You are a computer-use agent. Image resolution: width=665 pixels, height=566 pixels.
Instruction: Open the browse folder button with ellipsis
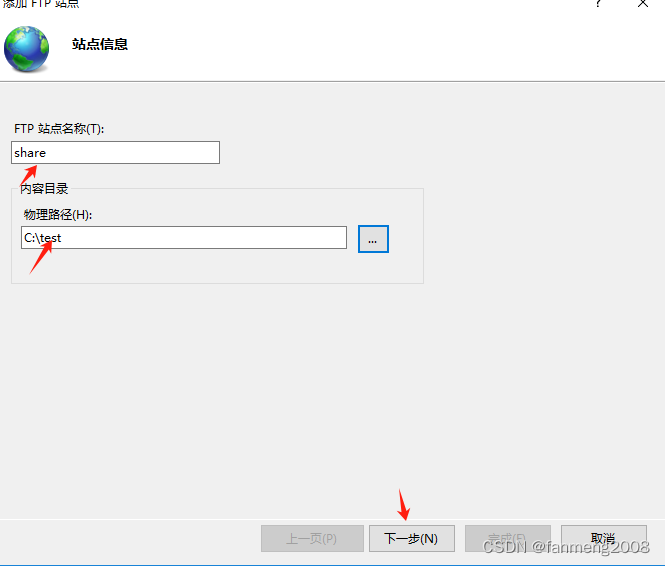pyautogui.click(x=373, y=239)
